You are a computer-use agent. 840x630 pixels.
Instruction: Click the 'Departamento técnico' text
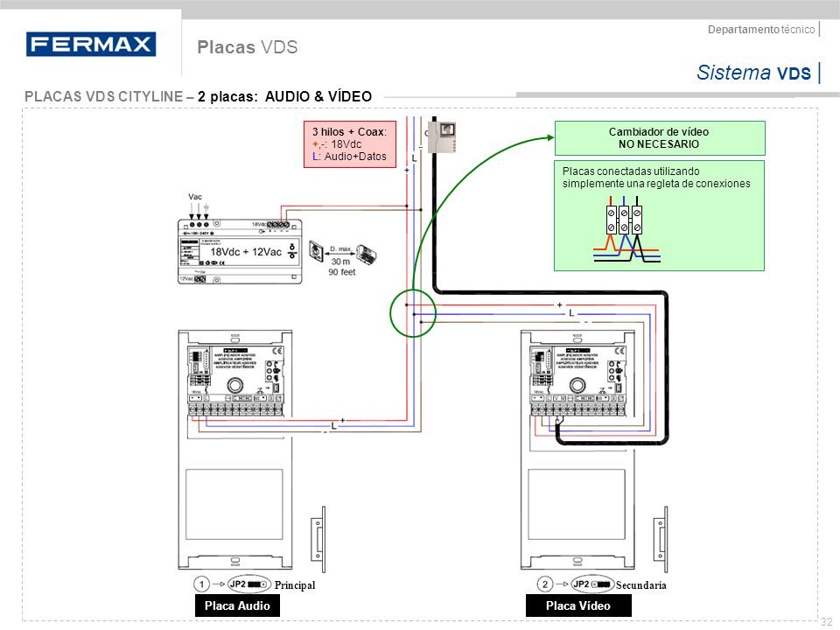(x=761, y=30)
